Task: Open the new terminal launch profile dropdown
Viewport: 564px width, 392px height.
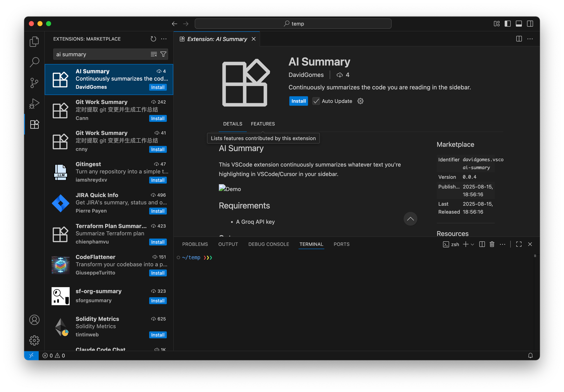Action: coord(473,244)
